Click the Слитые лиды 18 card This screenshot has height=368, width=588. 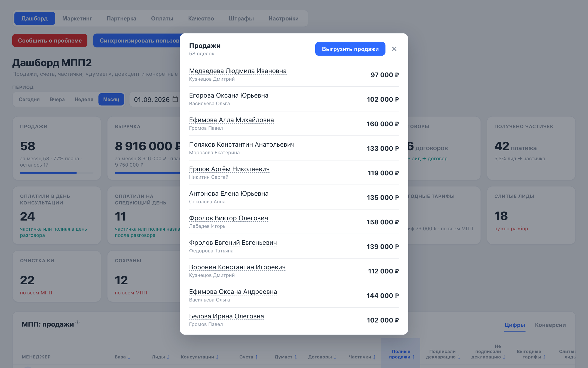531,215
